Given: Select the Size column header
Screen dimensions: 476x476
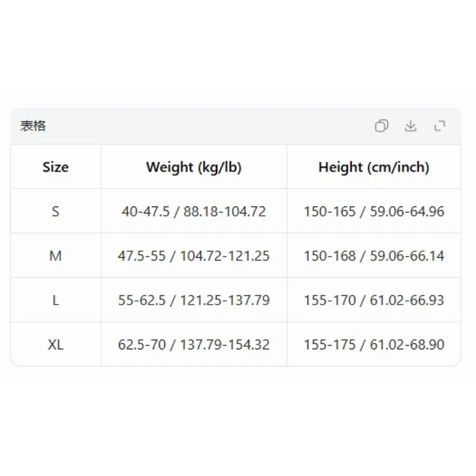Looking at the screenshot, I should 56,167.
